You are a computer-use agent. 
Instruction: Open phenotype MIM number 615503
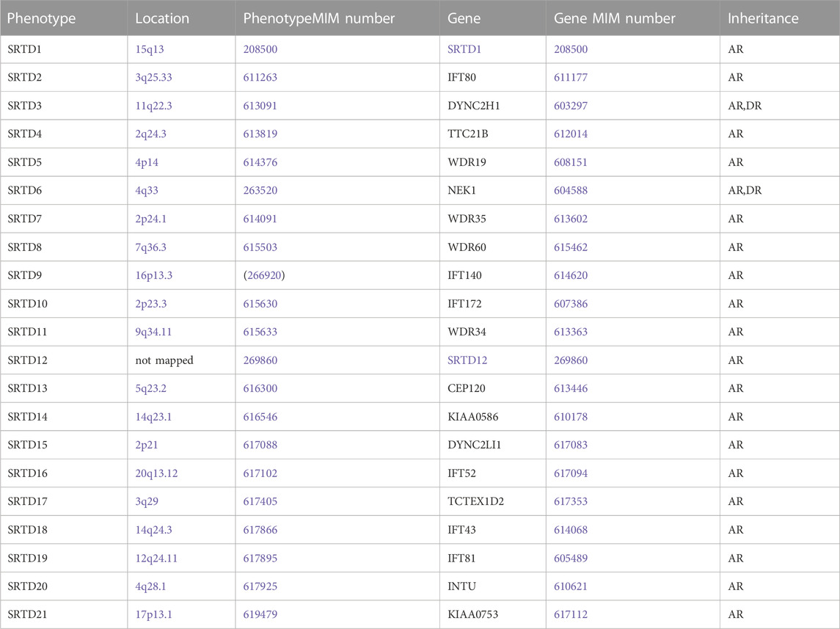pos(260,247)
